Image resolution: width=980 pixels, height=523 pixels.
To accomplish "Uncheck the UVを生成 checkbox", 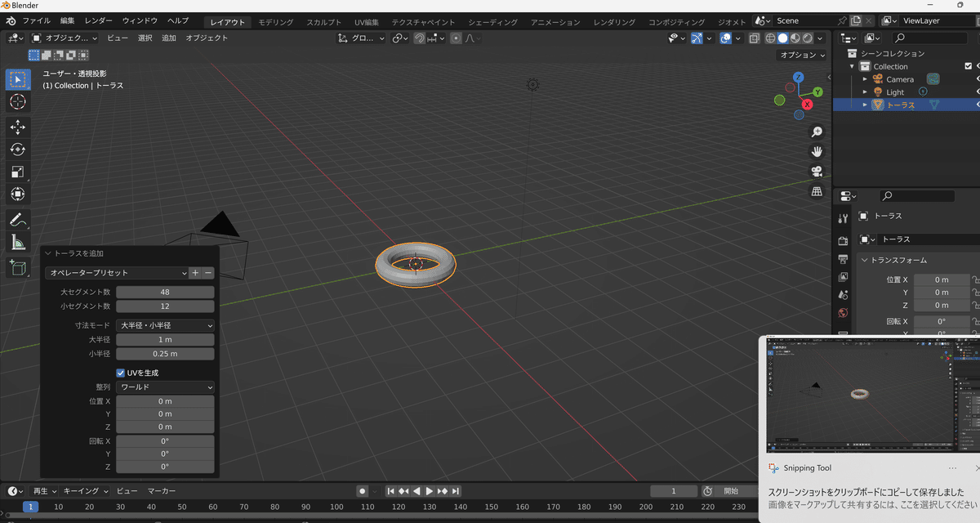I will tap(121, 373).
